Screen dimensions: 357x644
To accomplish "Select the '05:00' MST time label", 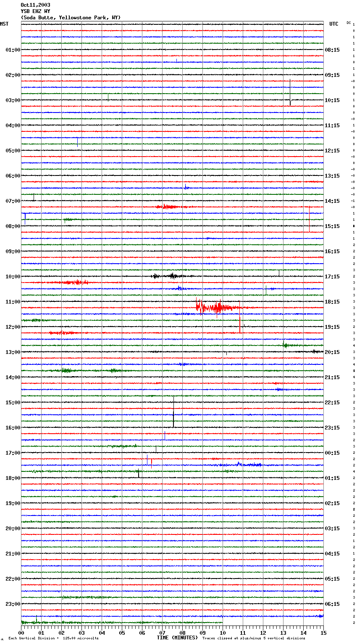I will 13,151.
